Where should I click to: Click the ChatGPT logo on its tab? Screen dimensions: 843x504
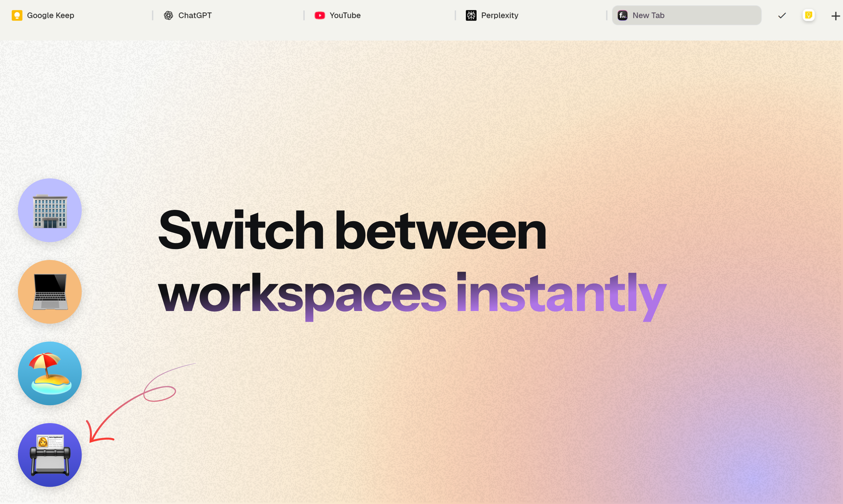169,15
